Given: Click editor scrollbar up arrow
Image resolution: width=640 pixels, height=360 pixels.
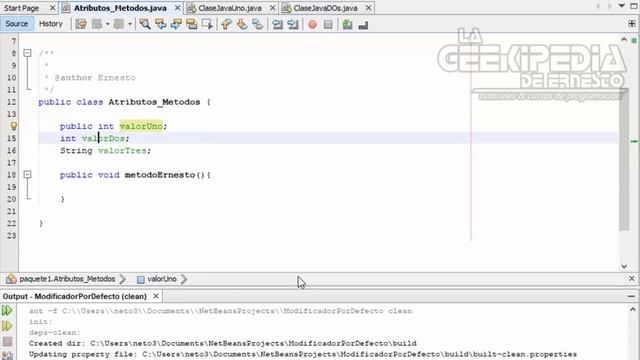Looking at the screenshot, I should [x=624, y=40].
